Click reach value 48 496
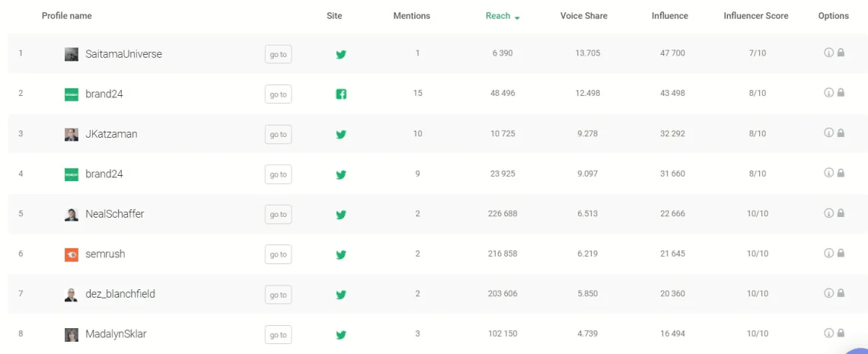Screen dimensions: 868x354 click(503, 93)
